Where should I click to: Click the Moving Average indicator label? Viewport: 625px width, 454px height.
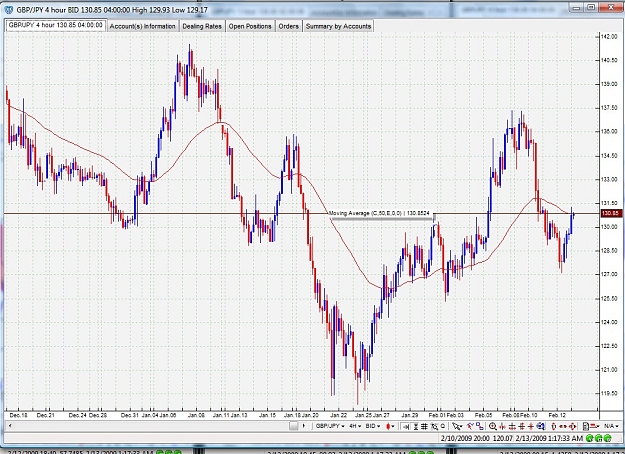[x=379, y=214]
